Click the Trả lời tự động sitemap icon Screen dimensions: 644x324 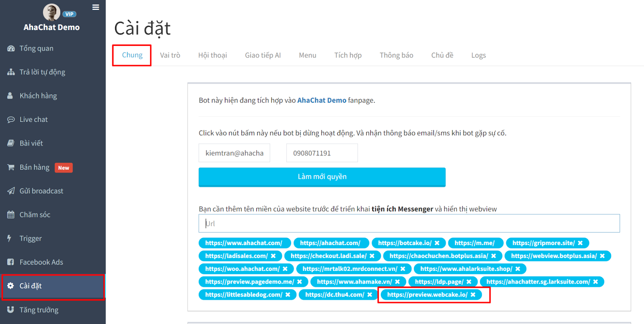[x=11, y=72]
